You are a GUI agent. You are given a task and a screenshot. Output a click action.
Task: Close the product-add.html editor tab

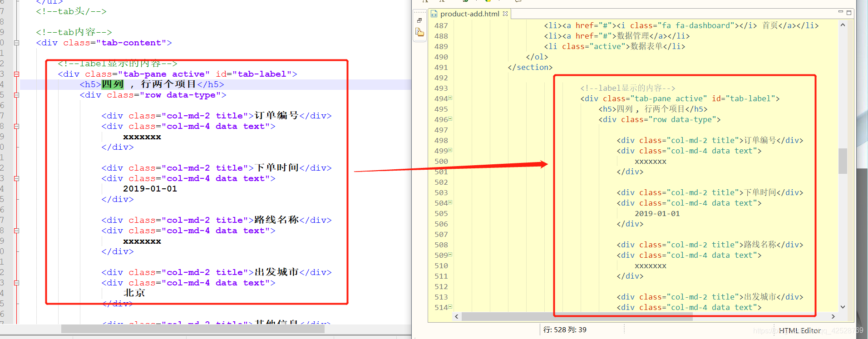(x=505, y=14)
